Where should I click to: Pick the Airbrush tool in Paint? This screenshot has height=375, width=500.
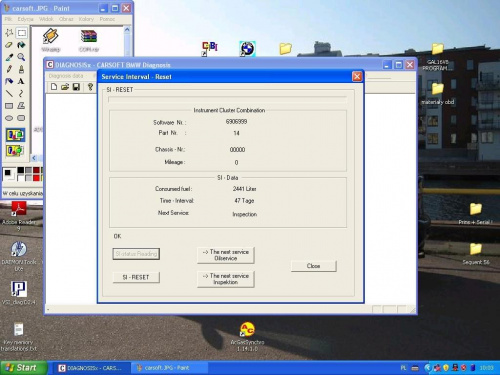(9, 81)
